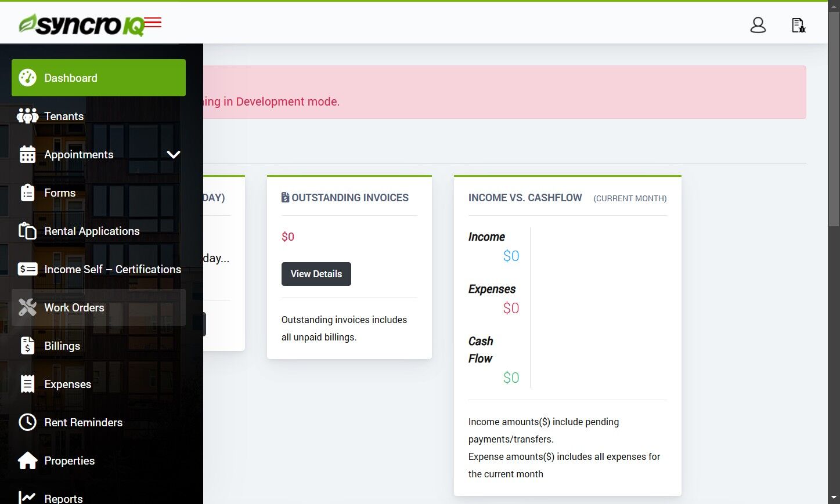Screen dimensions: 840x504
Task: Click the (CURRENT MONTH) label
Action: click(630, 198)
